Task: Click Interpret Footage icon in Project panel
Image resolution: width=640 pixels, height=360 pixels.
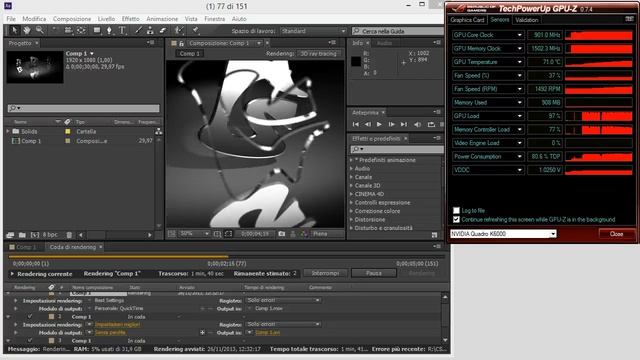Action: (10, 235)
